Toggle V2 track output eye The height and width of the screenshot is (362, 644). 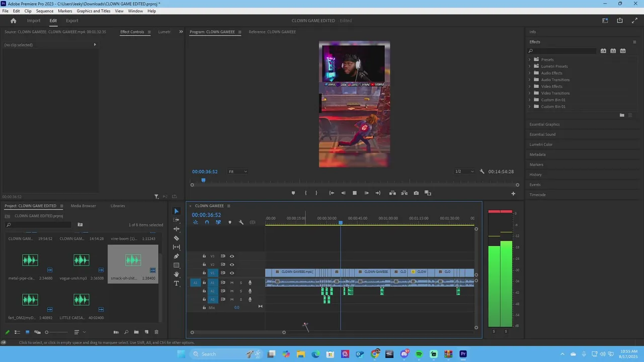tap(232, 264)
